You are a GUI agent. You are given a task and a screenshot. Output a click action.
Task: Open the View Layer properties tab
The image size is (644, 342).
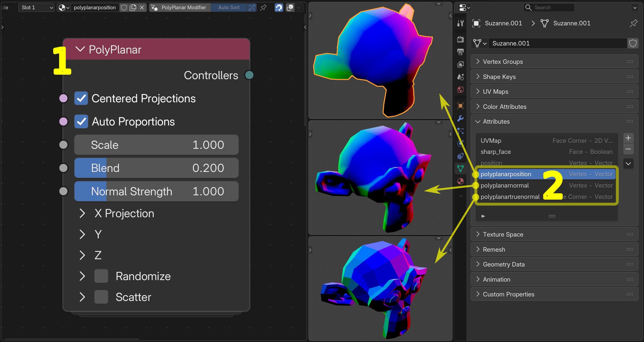click(x=460, y=64)
